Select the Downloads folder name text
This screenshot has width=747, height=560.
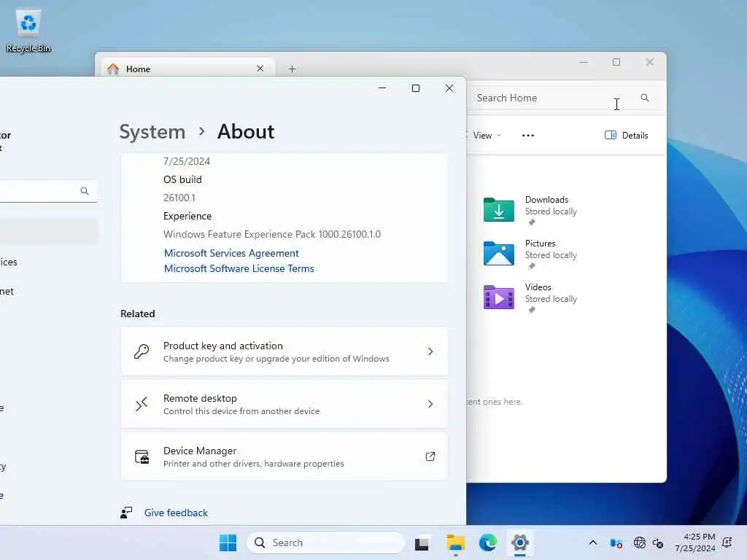(546, 200)
